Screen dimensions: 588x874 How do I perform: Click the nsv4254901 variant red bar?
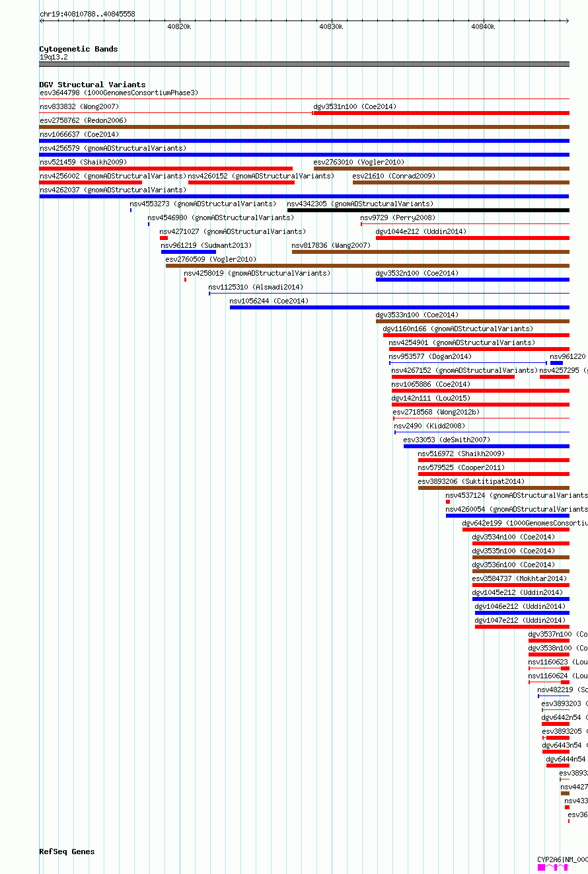coord(479,349)
